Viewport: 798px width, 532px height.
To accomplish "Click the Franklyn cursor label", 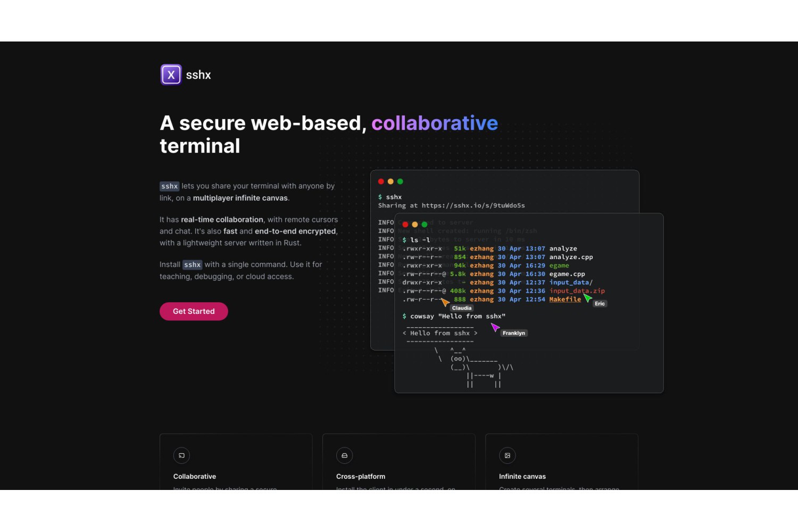I will tap(514, 333).
